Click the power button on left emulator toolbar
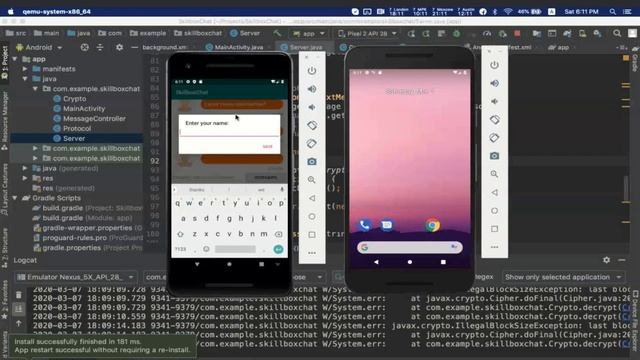Image resolution: width=640 pixels, height=360 pixels. tap(312, 71)
